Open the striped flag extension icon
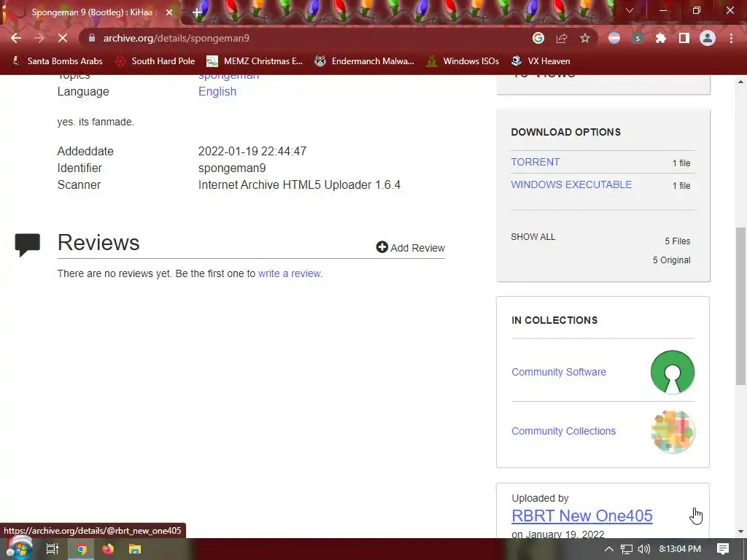This screenshot has height=560, width=747. pyautogui.click(x=614, y=38)
